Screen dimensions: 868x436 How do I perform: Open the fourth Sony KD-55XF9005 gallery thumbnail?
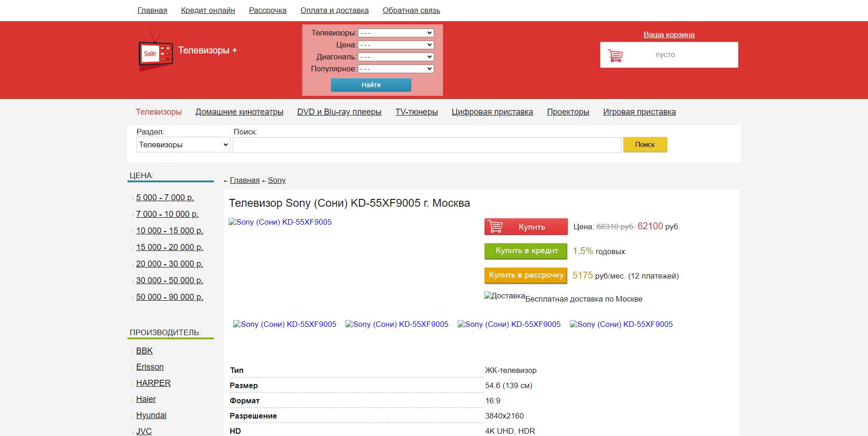click(621, 324)
